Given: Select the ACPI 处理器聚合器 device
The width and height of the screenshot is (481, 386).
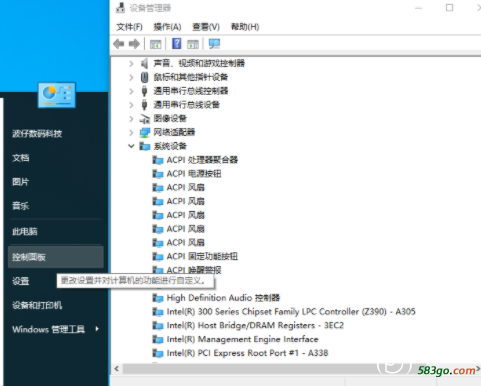Looking at the screenshot, I should [202, 160].
